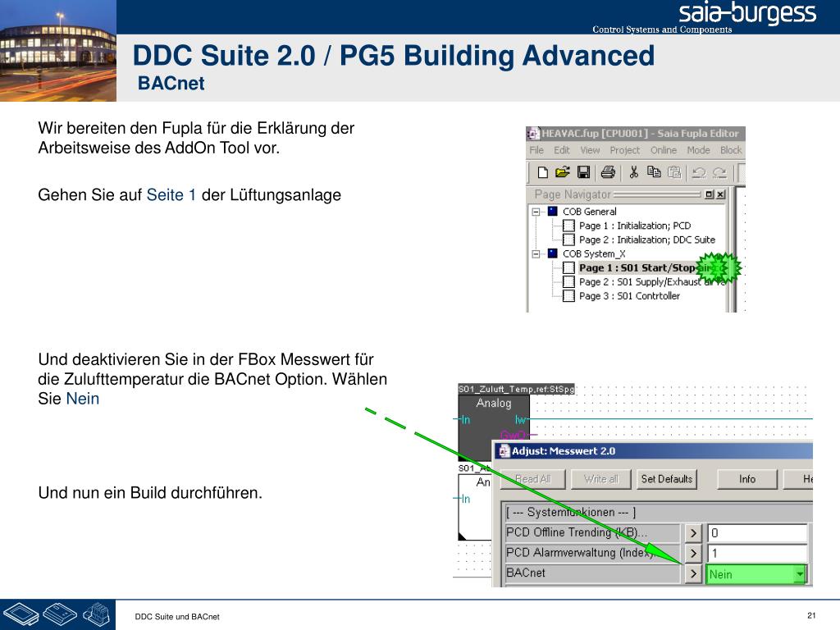The height and width of the screenshot is (630, 840).
Task: Open the Mode menu
Action: coord(698,150)
